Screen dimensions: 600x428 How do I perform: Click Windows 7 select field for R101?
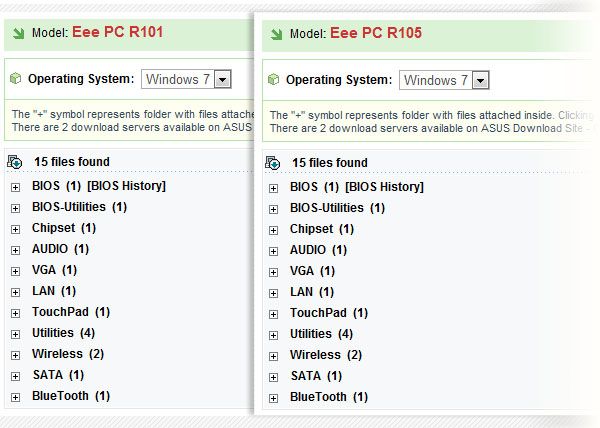coord(186,79)
